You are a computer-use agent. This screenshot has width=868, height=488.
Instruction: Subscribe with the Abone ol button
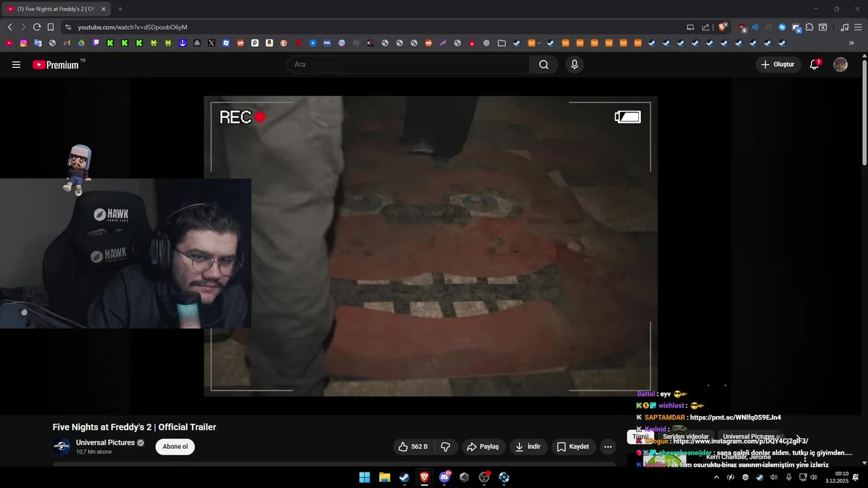(x=175, y=447)
